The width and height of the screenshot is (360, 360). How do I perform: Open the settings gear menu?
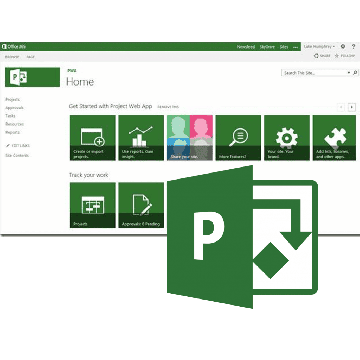tap(343, 47)
